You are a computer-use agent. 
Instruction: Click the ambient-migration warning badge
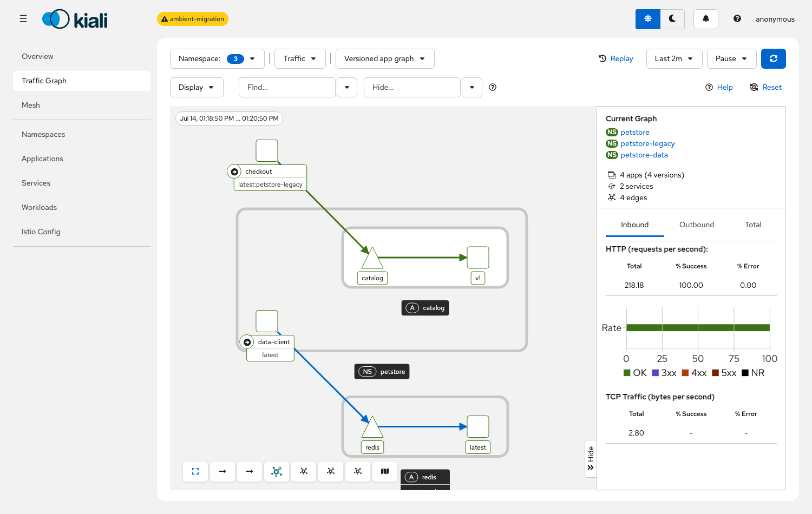pos(193,19)
